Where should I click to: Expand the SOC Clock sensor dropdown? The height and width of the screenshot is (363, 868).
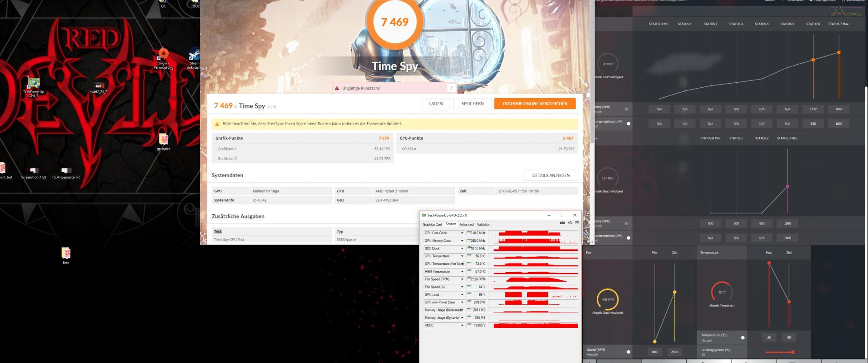coord(462,249)
